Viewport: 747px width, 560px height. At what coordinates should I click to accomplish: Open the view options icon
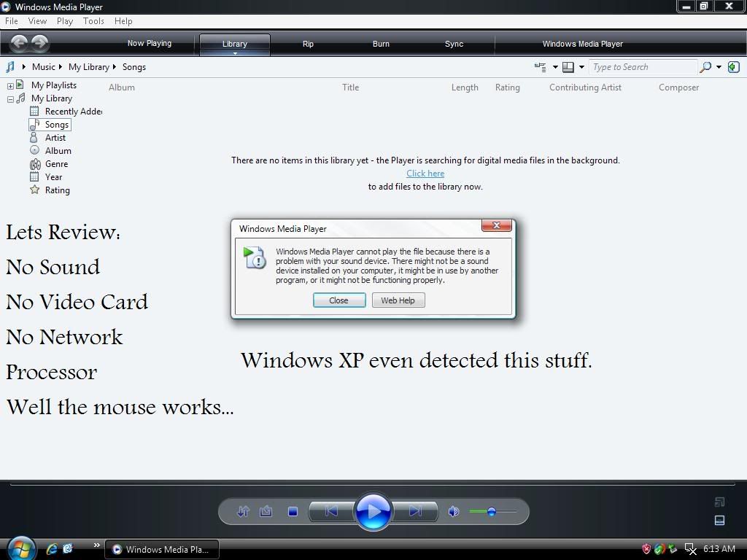click(x=568, y=67)
